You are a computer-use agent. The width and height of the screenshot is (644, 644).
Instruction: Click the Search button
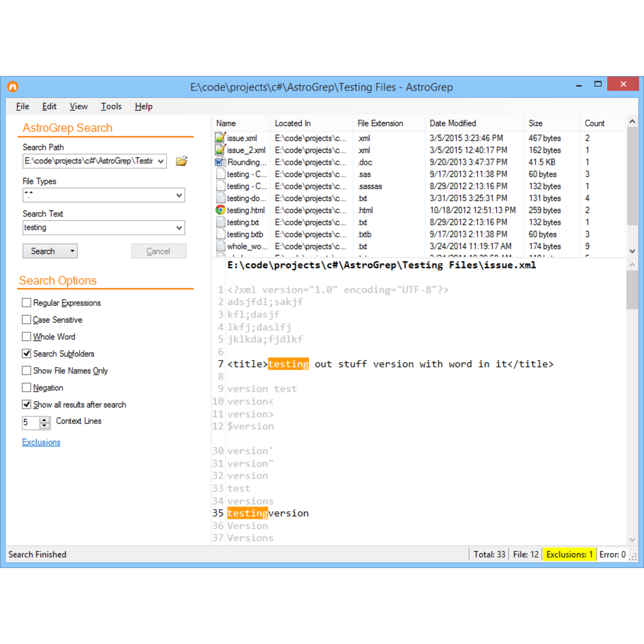[x=43, y=251]
